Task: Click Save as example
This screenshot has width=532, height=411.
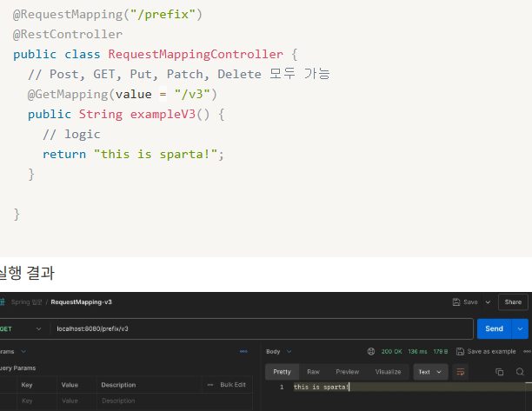Action: [486, 351]
